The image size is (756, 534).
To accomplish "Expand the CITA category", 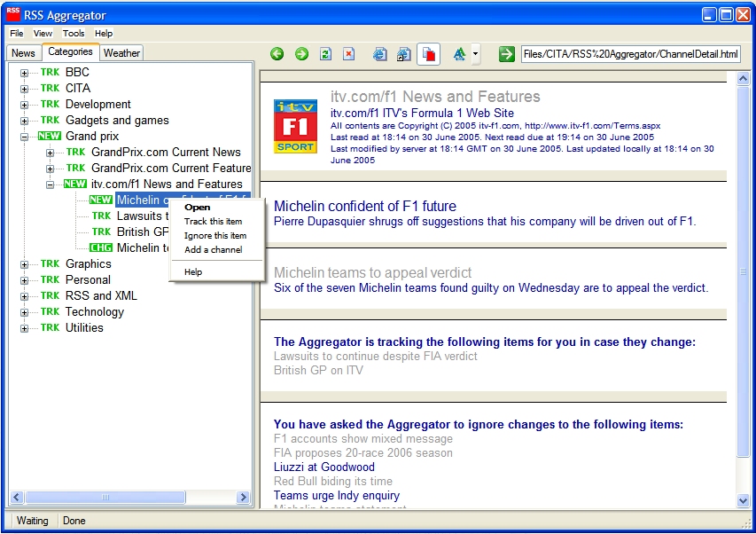I will pyautogui.click(x=24, y=89).
